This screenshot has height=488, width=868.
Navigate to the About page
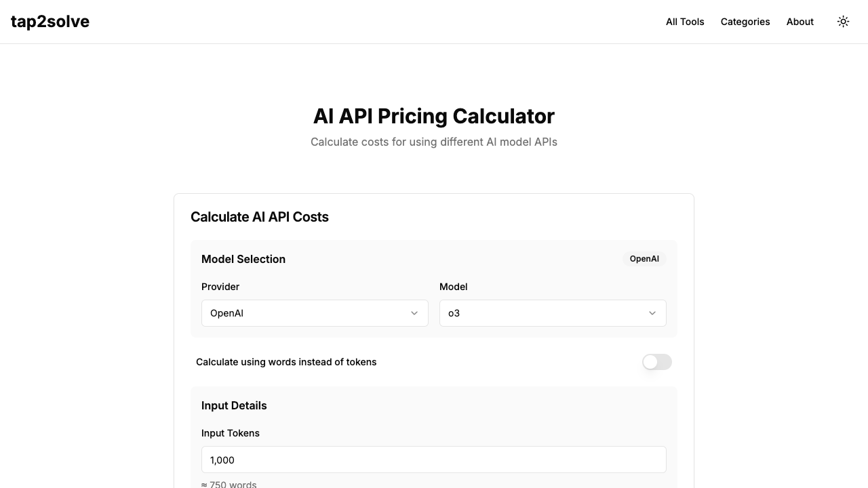click(800, 22)
